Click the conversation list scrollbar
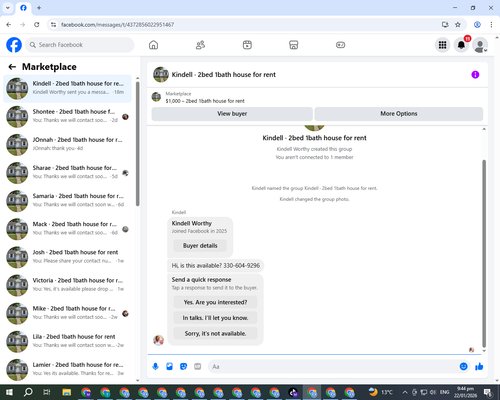The width and height of the screenshot is (500, 400). [x=138, y=143]
